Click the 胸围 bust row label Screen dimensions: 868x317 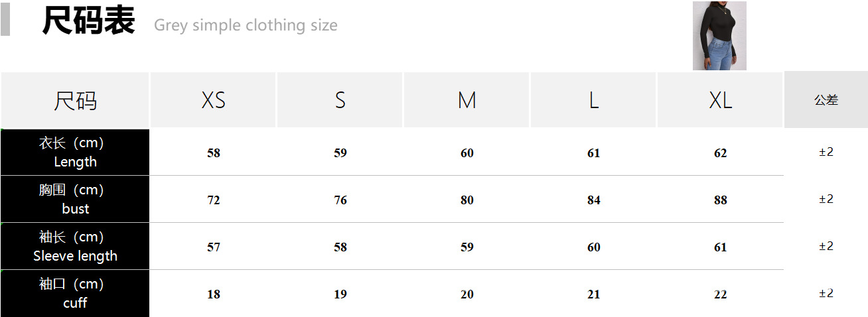[75, 199]
